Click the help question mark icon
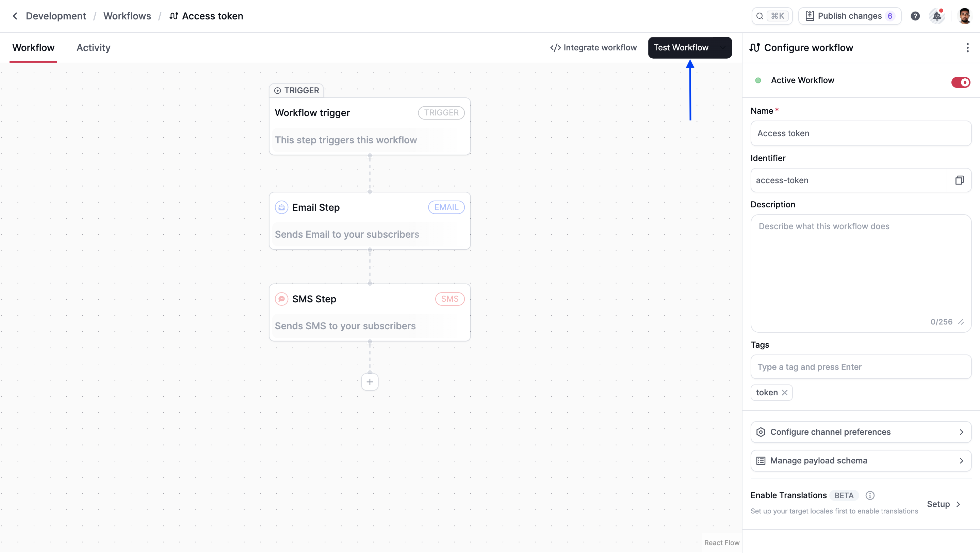This screenshot has width=980, height=553. (915, 16)
